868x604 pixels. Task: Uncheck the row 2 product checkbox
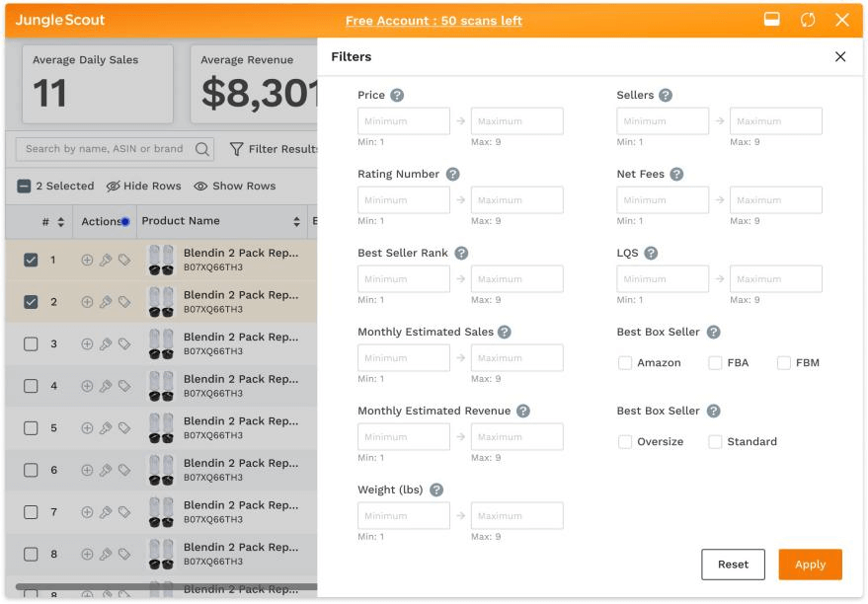31,302
